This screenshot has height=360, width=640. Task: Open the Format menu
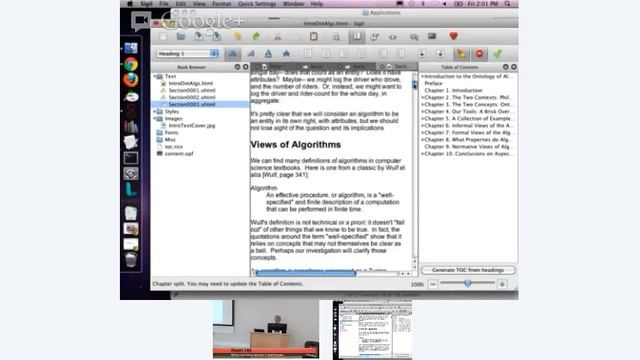[x=222, y=4]
